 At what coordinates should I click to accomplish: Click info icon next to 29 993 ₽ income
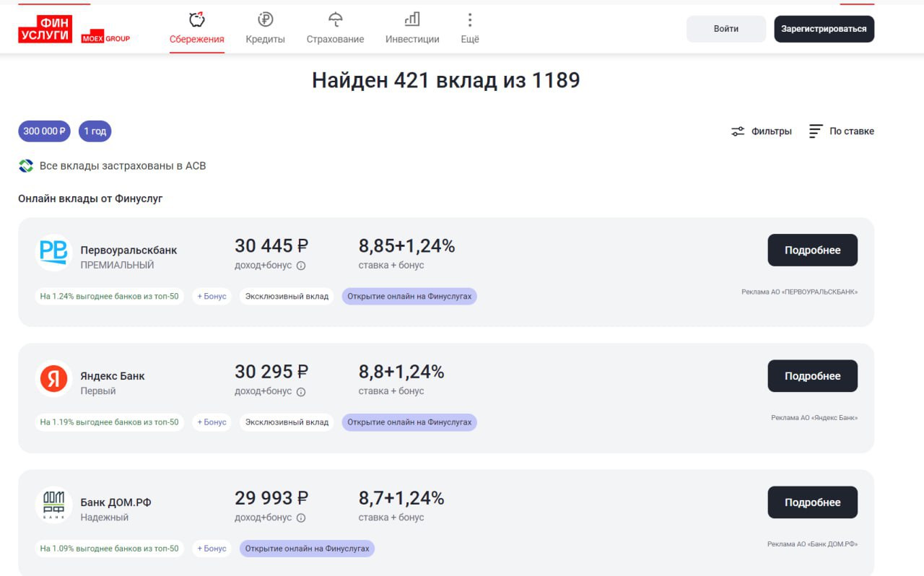tap(301, 518)
